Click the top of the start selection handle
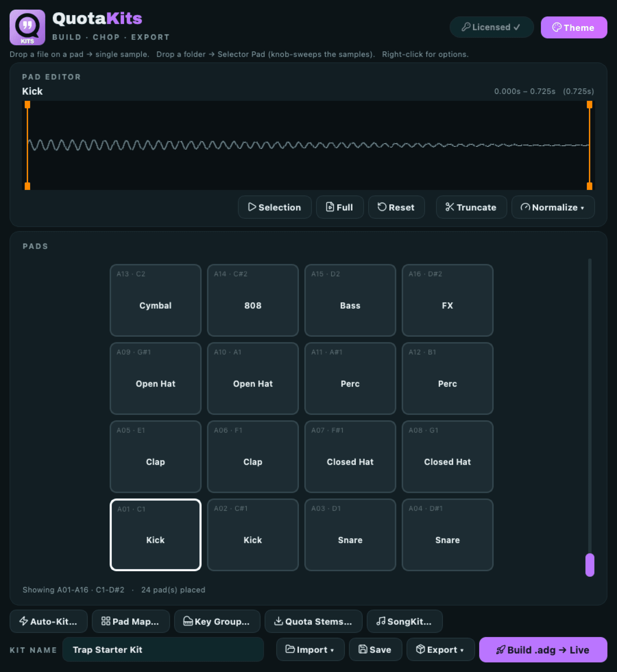617x672 pixels. (x=27, y=105)
